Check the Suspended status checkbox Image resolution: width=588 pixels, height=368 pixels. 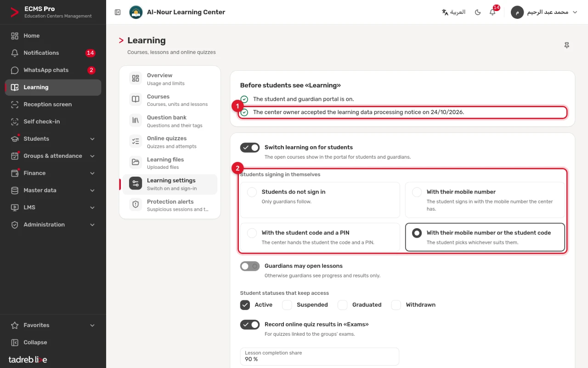(x=287, y=305)
